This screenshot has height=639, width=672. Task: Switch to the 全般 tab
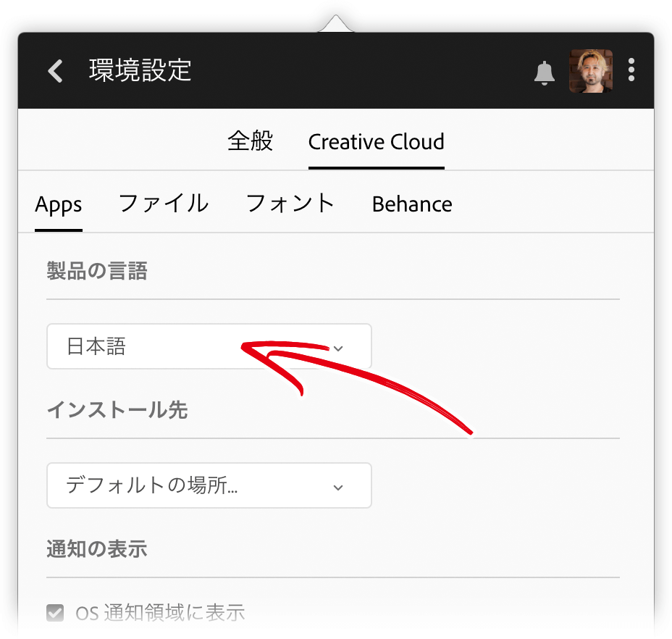[250, 141]
